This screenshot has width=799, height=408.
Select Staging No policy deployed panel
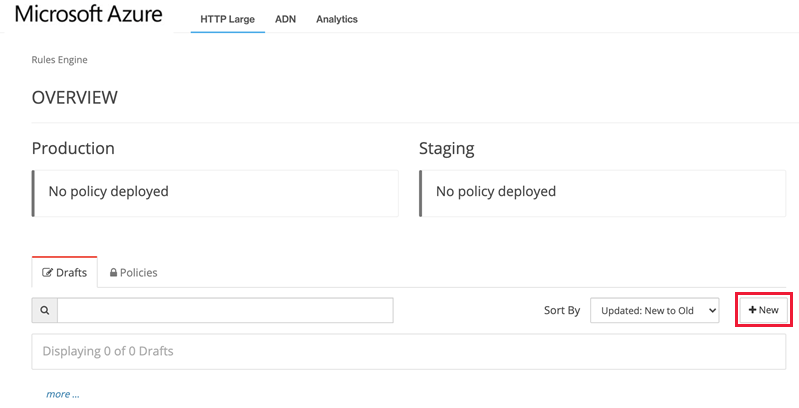pos(602,194)
